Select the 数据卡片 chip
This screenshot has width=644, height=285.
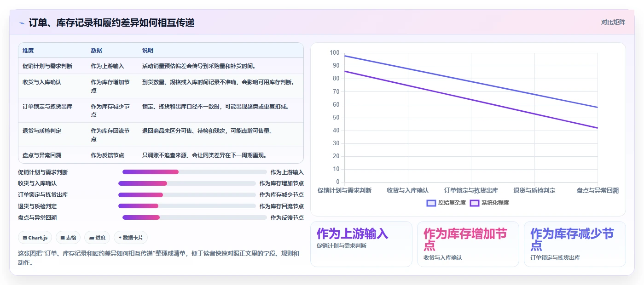coord(131,238)
